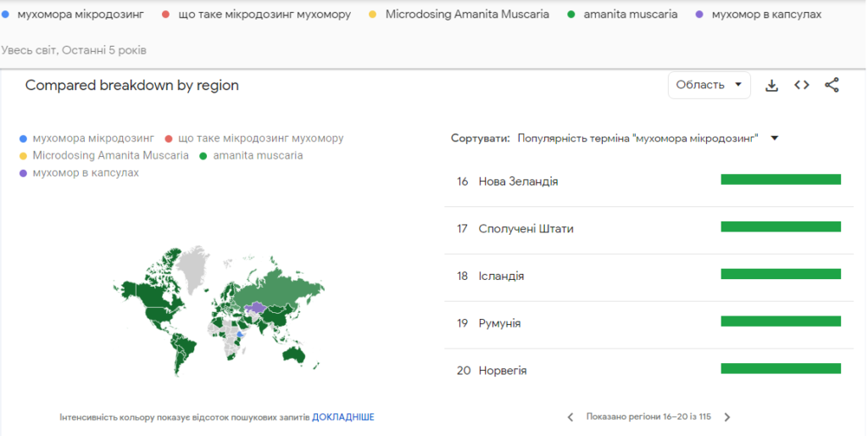Click the ДОКЛАДНІШЕ link

point(342,417)
